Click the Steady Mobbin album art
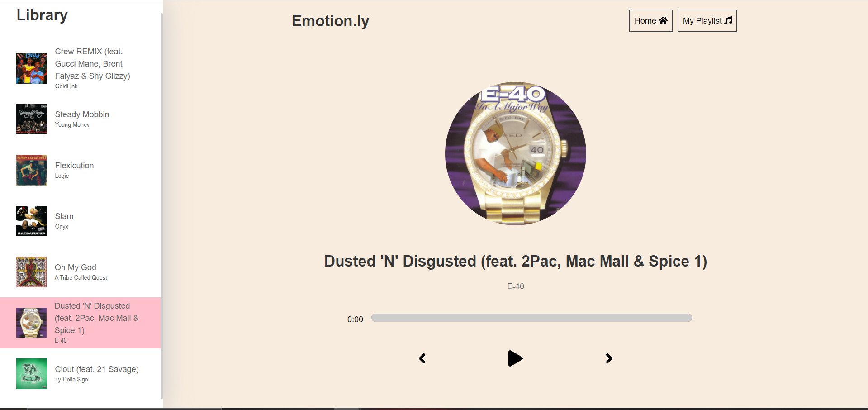The width and height of the screenshot is (868, 410). (x=32, y=119)
